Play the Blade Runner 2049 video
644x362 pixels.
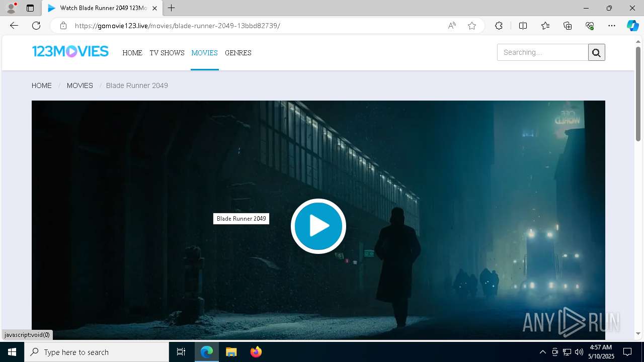click(x=318, y=226)
